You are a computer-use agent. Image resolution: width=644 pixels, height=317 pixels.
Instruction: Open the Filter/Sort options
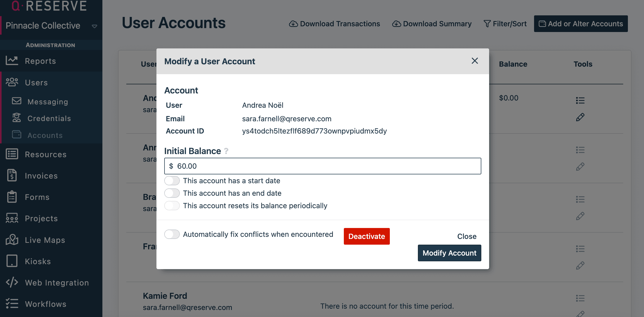coord(505,24)
